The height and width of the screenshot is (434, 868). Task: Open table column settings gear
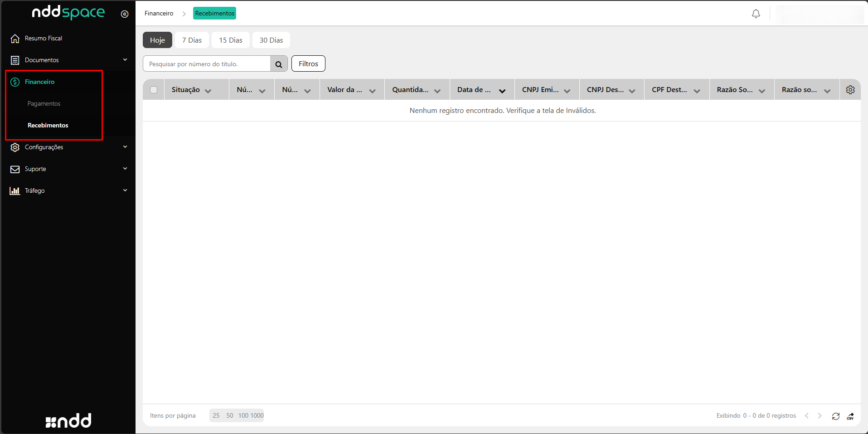pyautogui.click(x=850, y=90)
